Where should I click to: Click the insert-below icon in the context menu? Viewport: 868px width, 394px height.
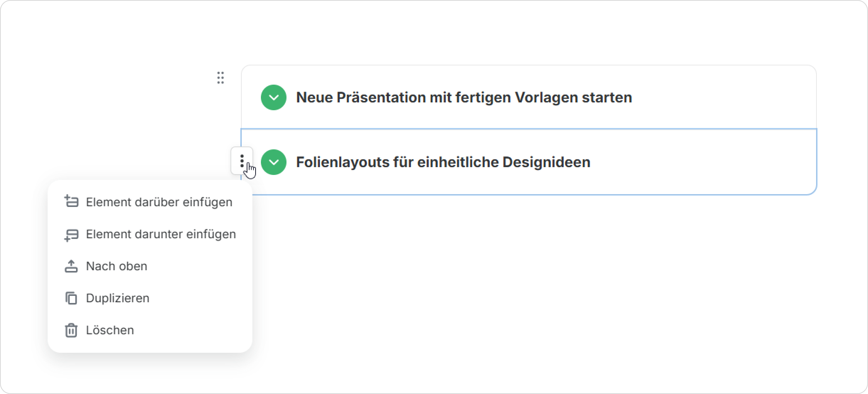pos(71,234)
